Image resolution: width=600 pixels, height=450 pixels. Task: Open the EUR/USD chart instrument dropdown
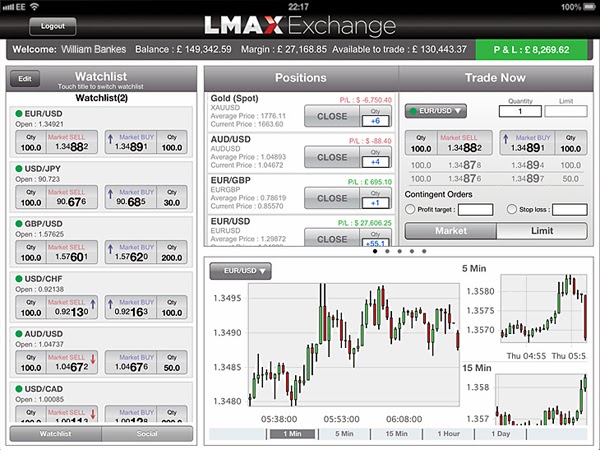coord(240,271)
